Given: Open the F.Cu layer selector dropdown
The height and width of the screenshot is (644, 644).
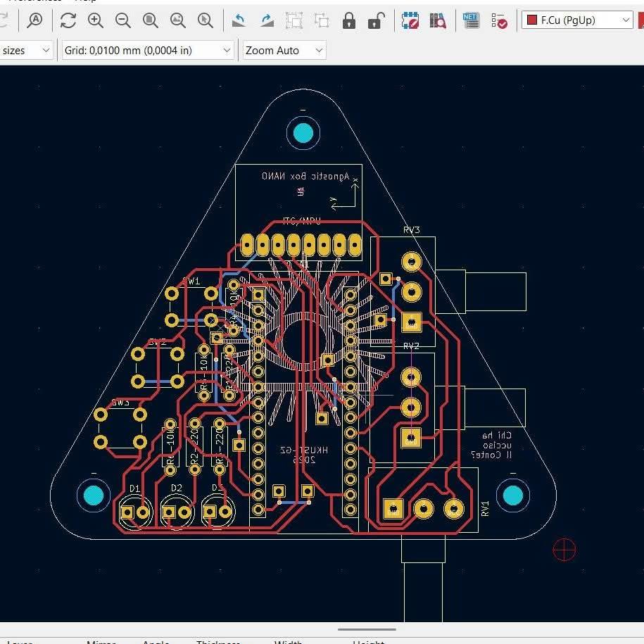Looking at the screenshot, I should click(577, 20).
